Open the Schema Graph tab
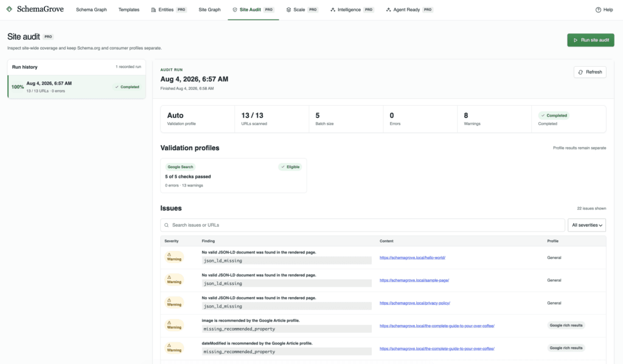This screenshot has width=623, height=364. pos(91,10)
